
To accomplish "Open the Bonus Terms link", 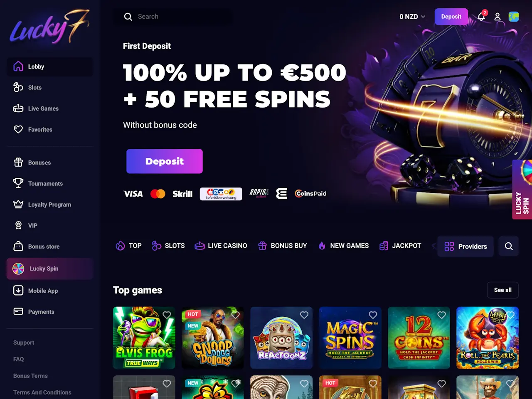I will click(x=30, y=376).
